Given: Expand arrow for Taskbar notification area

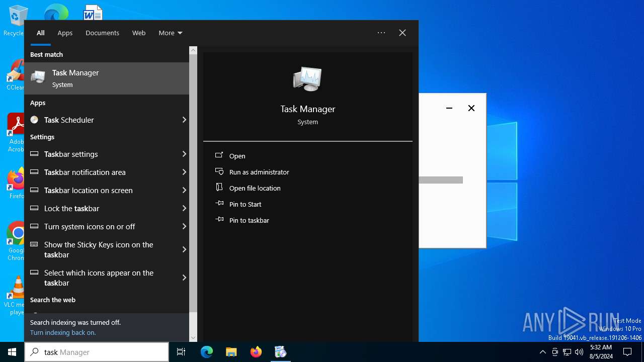Looking at the screenshot, I should 184,172.
